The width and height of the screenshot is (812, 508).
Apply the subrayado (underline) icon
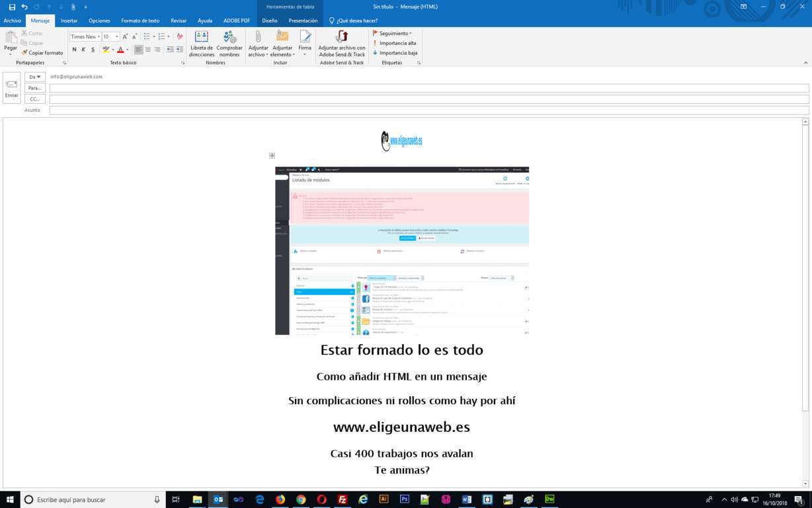click(93, 49)
